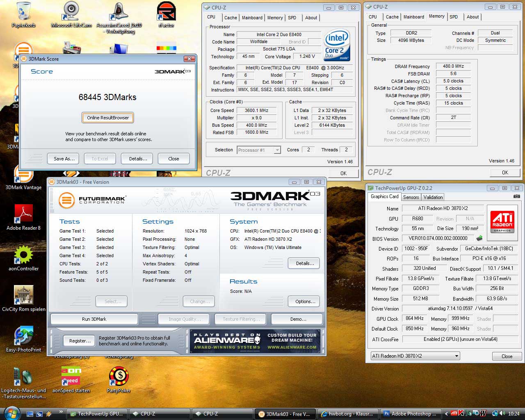Click the 68445 3DMarks score text
525x420 pixels.
107,97
